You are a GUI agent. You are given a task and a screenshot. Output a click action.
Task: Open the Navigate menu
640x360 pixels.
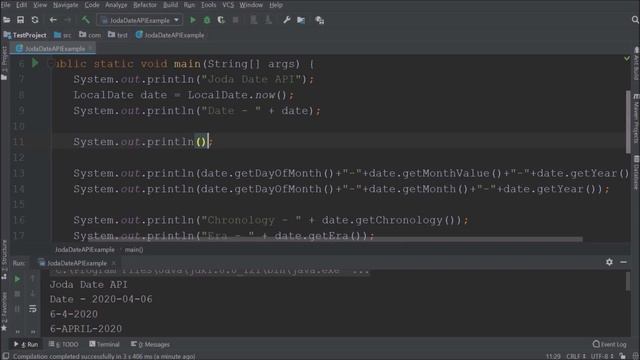(x=65, y=5)
